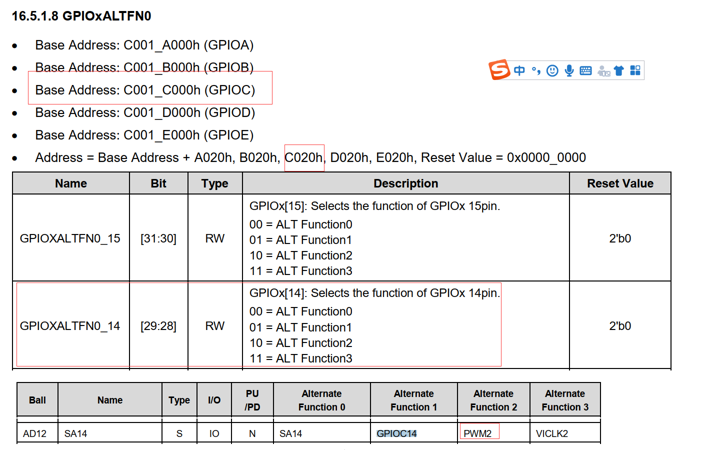
Task: Click 'GPIOXALTFN0_15' name cell
Action: pyautogui.click(x=70, y=238)
